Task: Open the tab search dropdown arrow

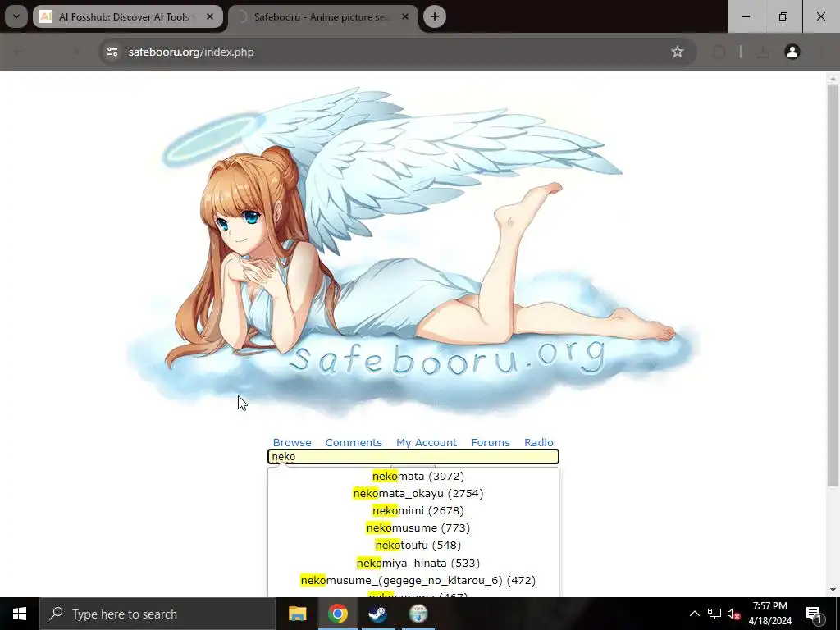Action: (x=16, y=16)
